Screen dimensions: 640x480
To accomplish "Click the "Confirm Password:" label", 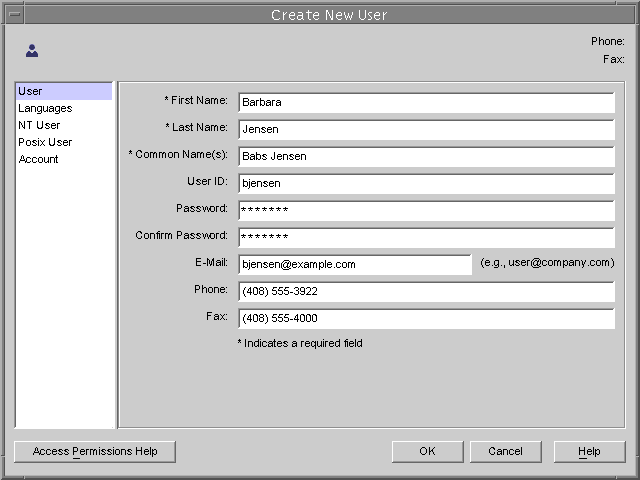I will [x=182, y=235].
